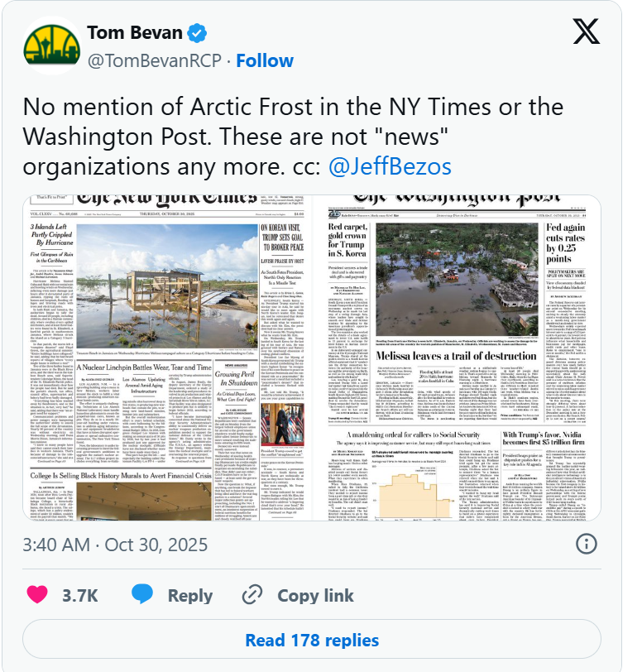Read 178 replies
The width and height of the screenshot is (642, 672).
[x=312, y=640]
